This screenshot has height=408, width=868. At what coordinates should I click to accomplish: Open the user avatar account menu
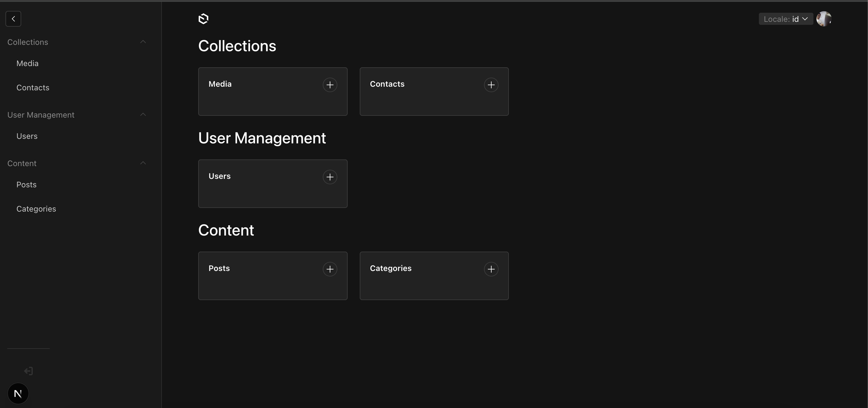[x=823, y=19]
